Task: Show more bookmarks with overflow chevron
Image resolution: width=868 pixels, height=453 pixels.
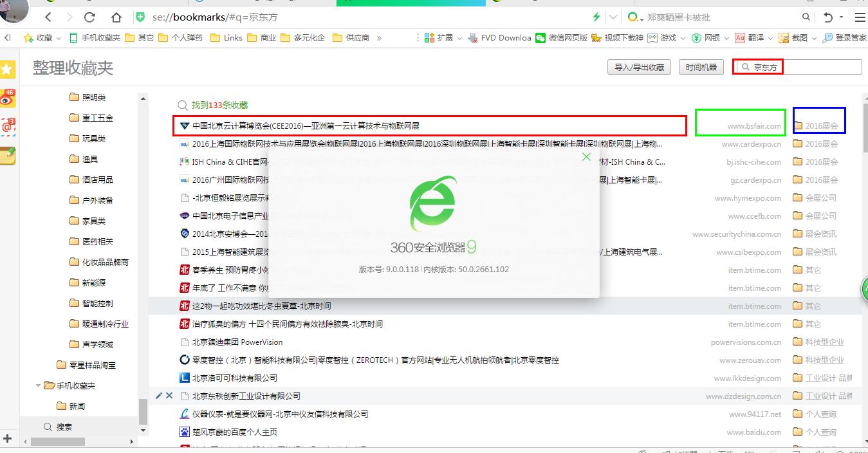Action: point(379,38)
